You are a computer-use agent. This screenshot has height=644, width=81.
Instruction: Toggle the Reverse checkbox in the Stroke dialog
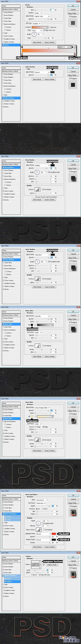coord(50,27)
